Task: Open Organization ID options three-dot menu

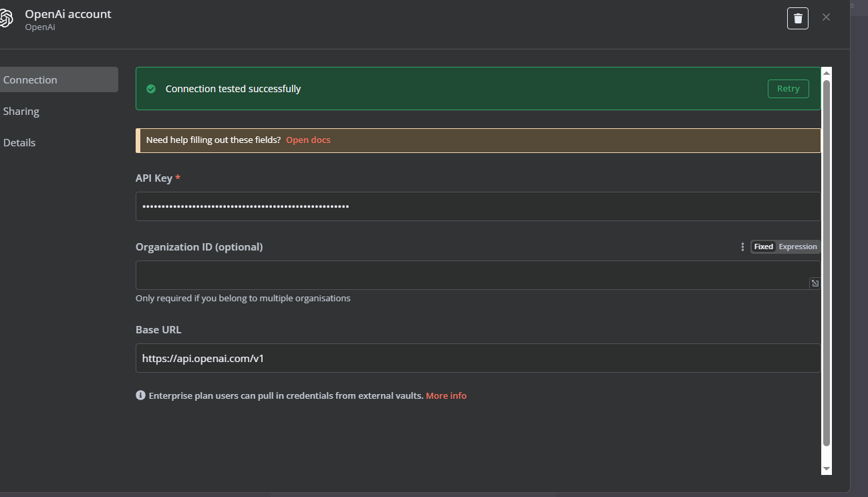Action: click(x=742, y=246)
